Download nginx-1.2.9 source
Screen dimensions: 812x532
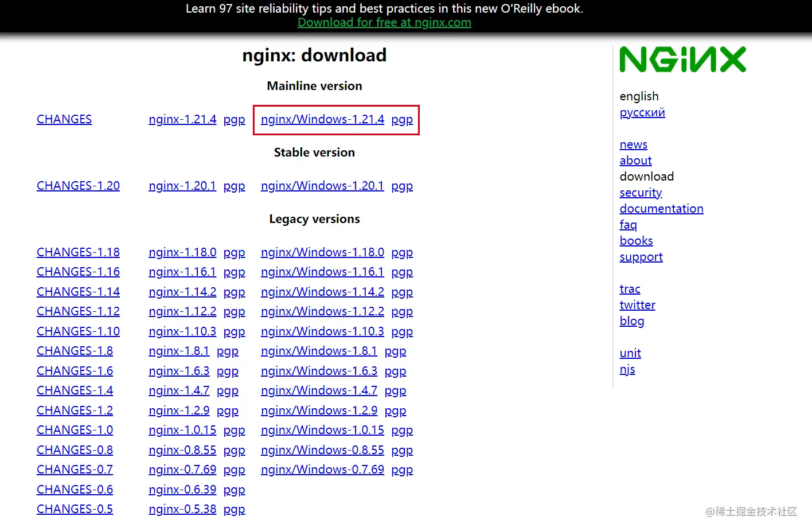coord(179,410)
